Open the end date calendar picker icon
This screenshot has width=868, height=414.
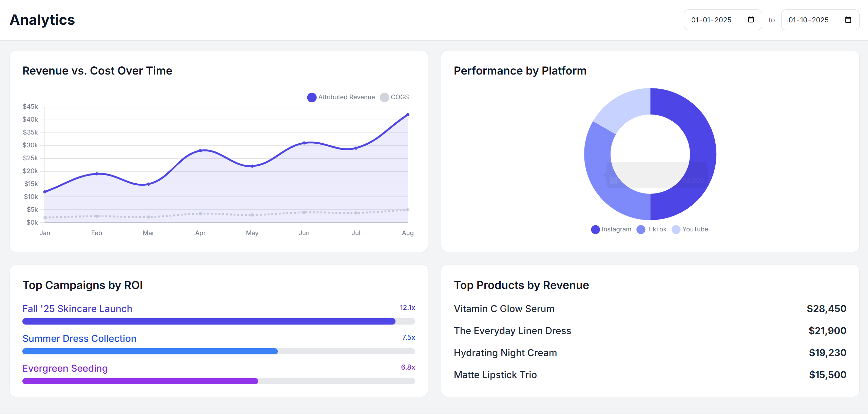point(848,20)
